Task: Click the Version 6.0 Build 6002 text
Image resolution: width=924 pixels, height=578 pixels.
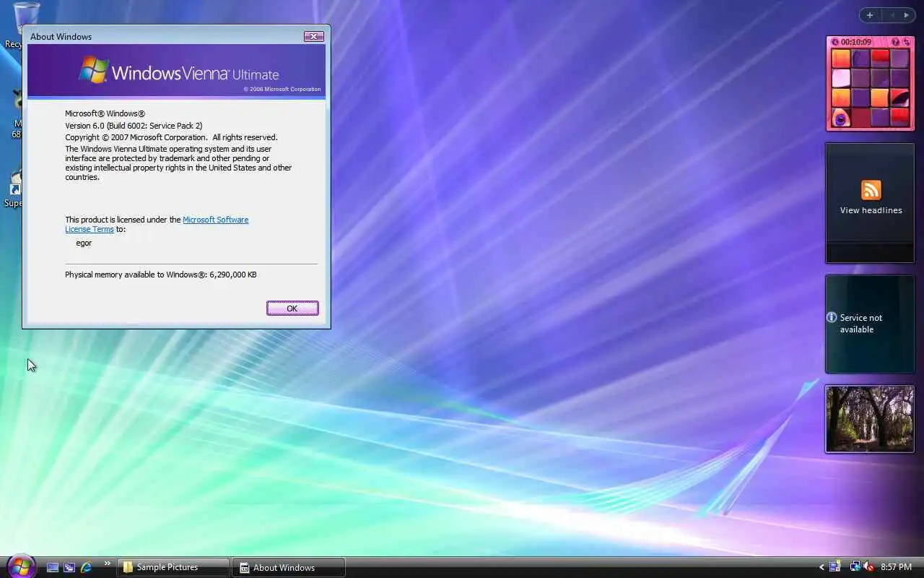Action: 134,126
